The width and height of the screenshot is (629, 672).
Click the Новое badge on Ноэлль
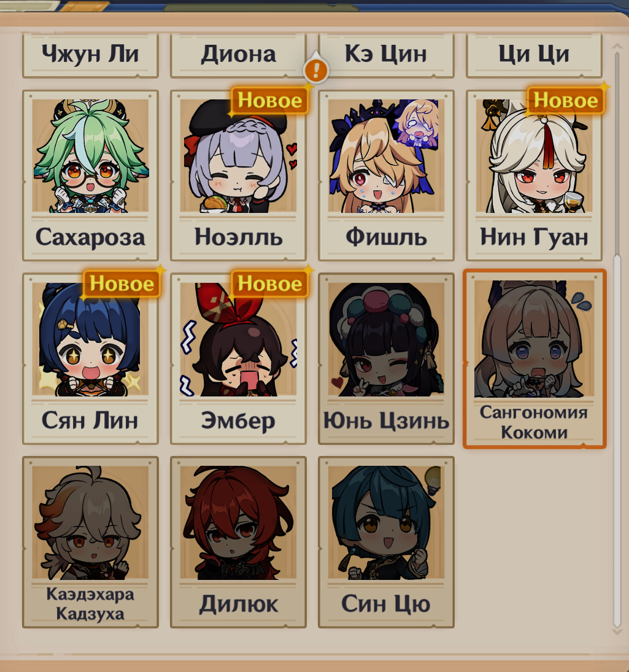tap(270, 101)
